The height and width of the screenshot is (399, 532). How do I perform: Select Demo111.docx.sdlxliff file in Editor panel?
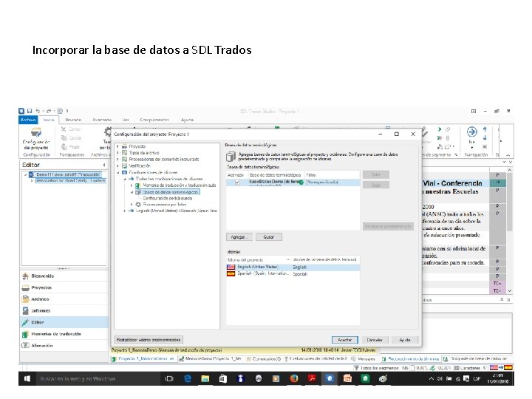click(x=68, y=174)
